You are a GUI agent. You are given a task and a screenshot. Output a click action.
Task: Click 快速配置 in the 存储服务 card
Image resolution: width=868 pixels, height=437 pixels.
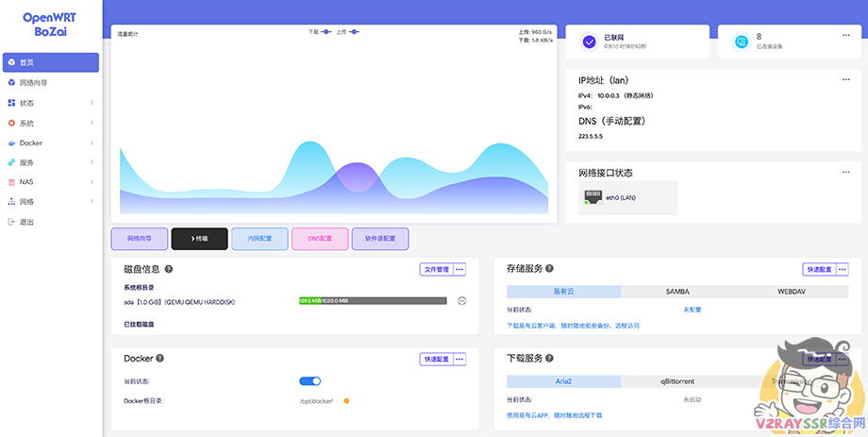tap(819, 270)
